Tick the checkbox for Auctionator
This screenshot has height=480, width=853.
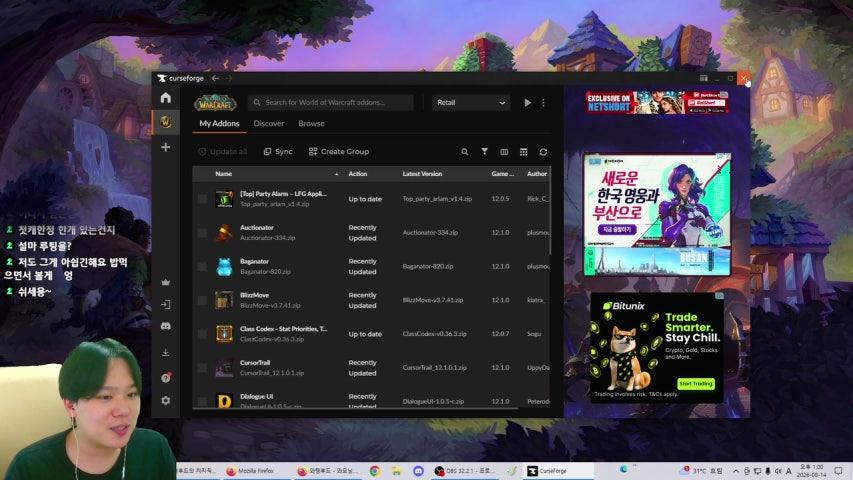click(202, 233)
